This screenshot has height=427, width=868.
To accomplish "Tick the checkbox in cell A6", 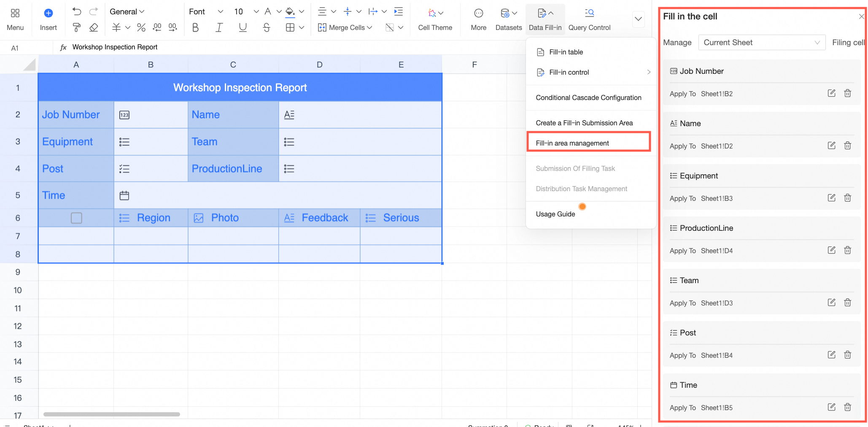I will [x=76, y=218].
